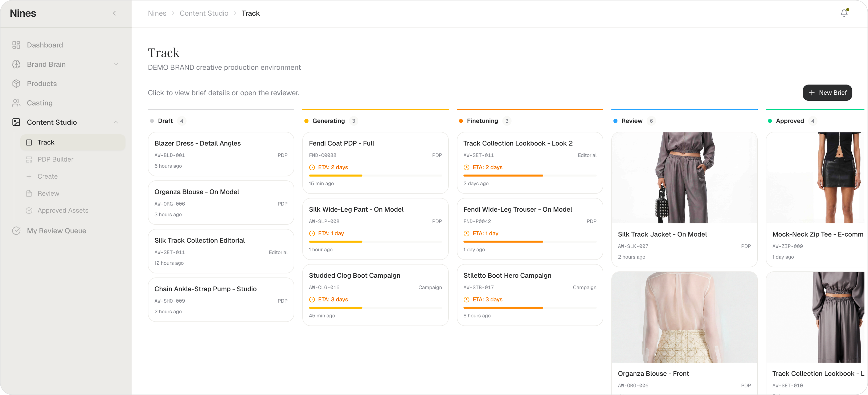
Task: Click the Casting people icon
Action: 16,103
